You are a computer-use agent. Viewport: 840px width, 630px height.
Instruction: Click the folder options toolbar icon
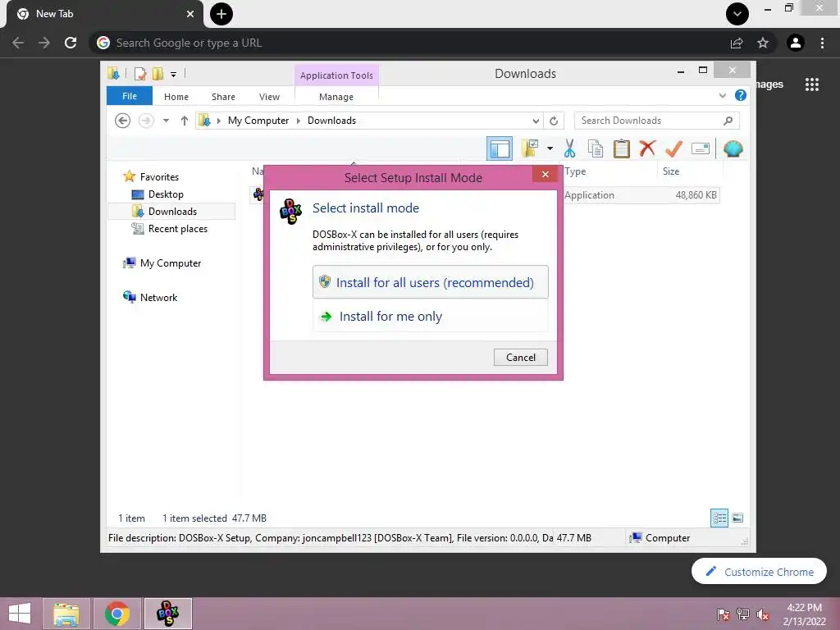coord(530,148)
